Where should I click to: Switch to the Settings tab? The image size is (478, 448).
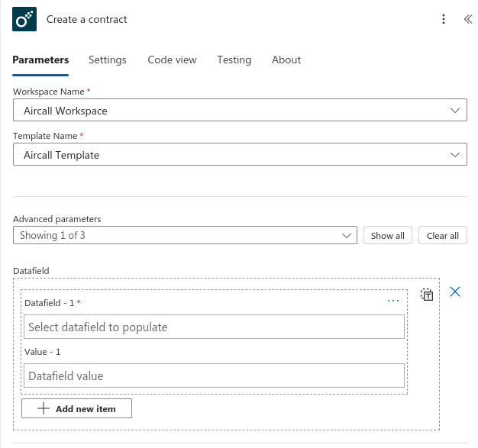coord(108,60)
